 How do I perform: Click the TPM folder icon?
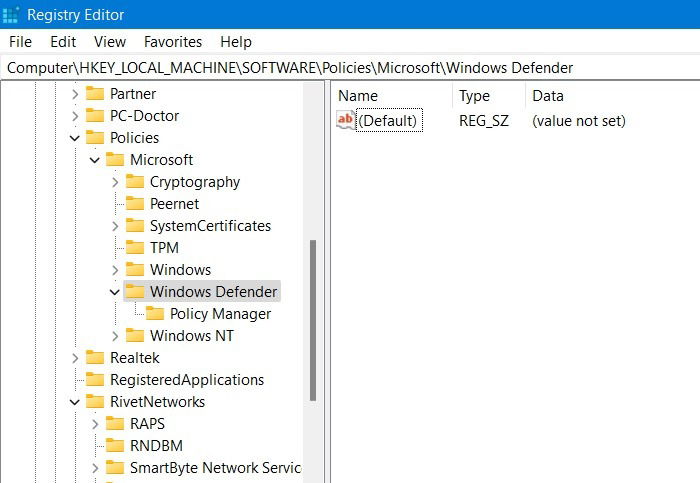(135, 247)
